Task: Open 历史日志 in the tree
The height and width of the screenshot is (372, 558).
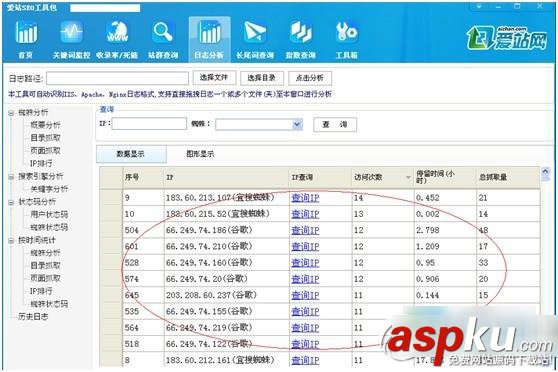Action: pyautogui.click(x=33, y=316)
